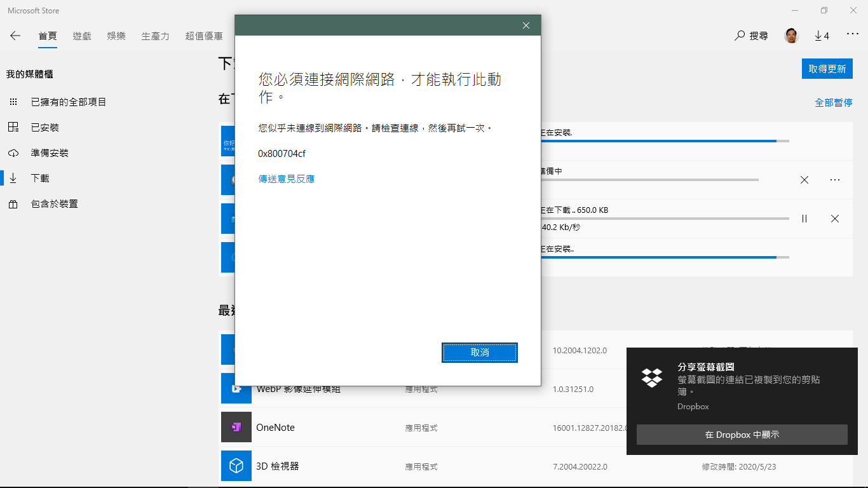868x488 pixels.
Task: Go back with the arrow icon
Action: 15,36
